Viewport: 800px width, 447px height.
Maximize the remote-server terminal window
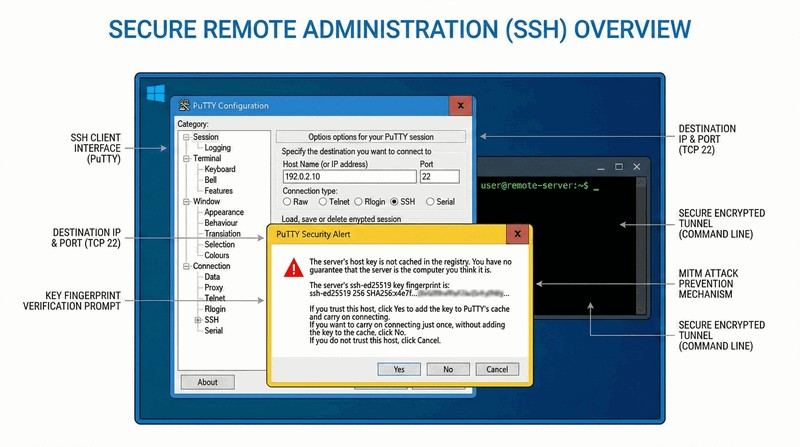[x=619, y=166]
